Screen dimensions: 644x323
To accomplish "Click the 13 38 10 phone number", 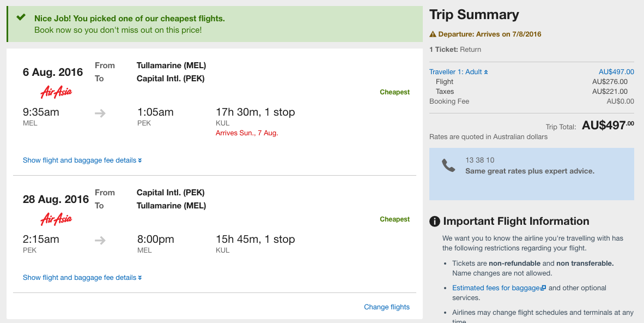I will coord(479,160).
